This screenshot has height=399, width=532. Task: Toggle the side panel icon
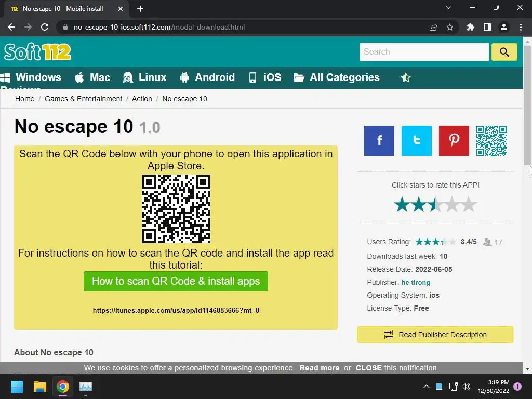[487, 27]
